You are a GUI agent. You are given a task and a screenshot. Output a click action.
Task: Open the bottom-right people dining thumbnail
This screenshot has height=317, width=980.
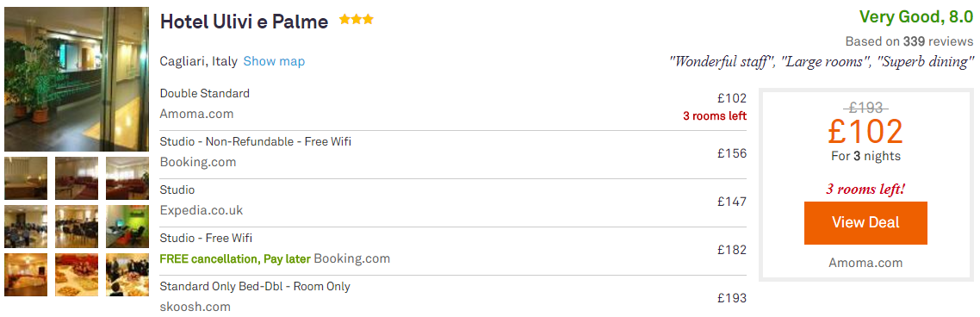pyautogui.click(x=127, y=275)
